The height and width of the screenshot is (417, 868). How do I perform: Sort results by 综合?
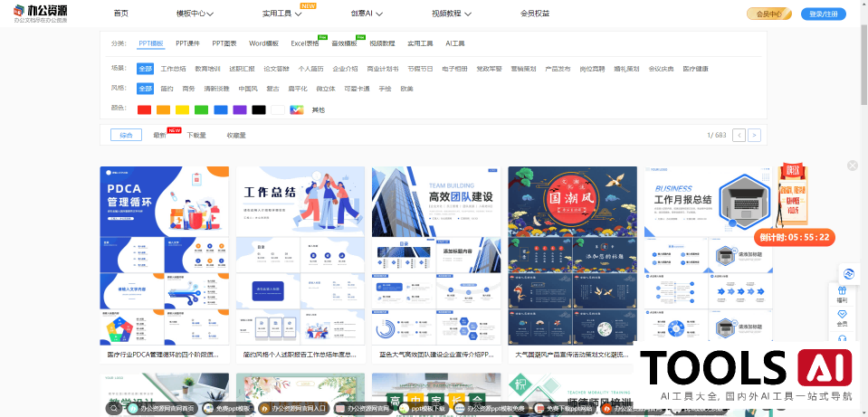126,135
